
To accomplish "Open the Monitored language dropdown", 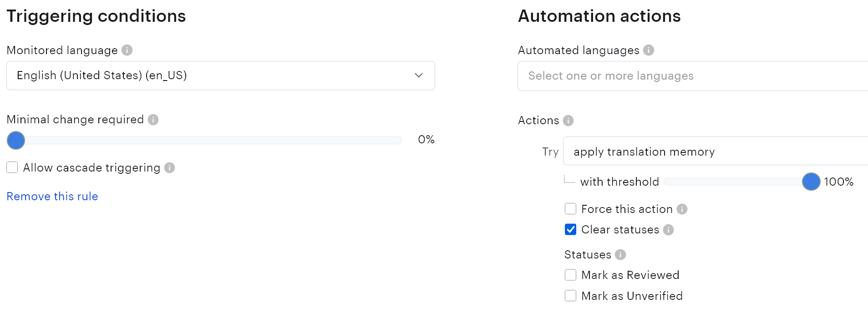I will [x=220, y=76].
